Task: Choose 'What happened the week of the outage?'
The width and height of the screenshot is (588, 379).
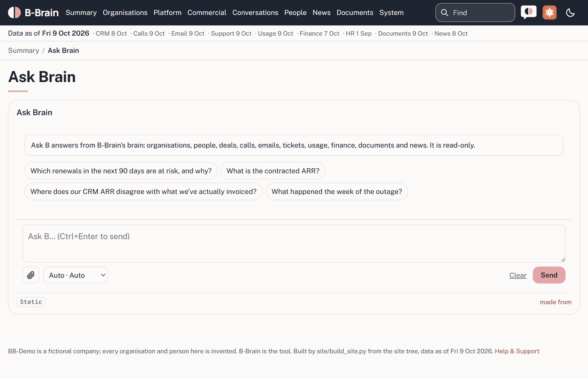Action: [x=337, y=192]
